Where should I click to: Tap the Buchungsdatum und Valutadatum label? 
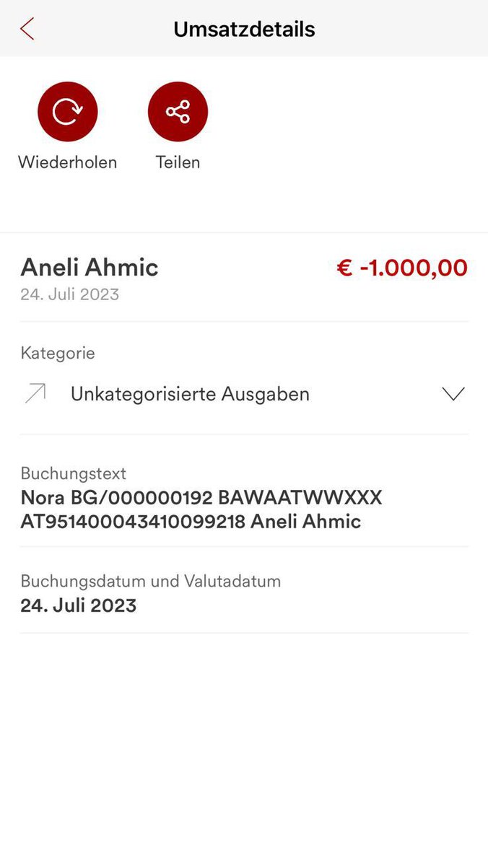point(150,581)
